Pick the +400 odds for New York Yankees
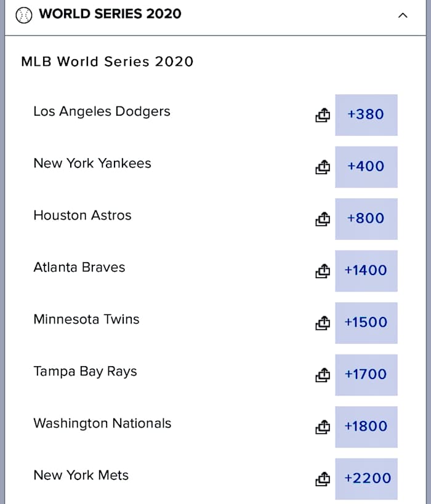This screenshot has height=504, width=431. (x=366, y=167)
